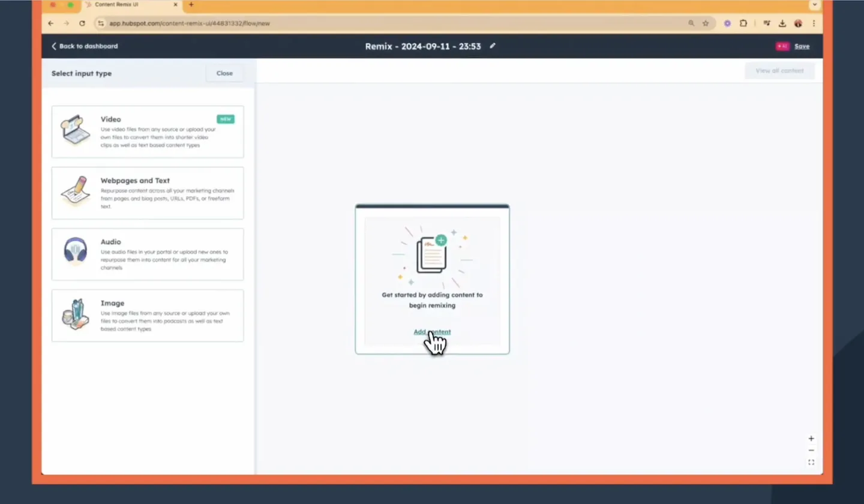Click the Image illustration icon

[x=76, y=314]
